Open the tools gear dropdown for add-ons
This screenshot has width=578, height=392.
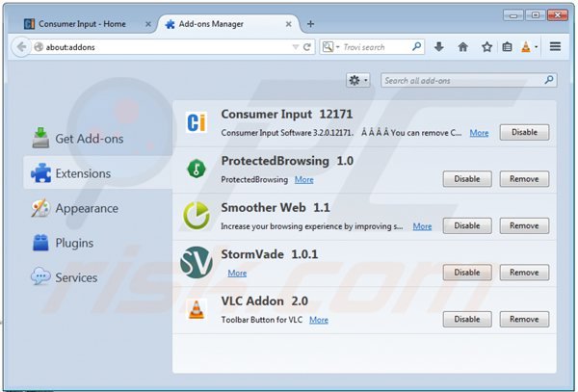pos(358,80)
